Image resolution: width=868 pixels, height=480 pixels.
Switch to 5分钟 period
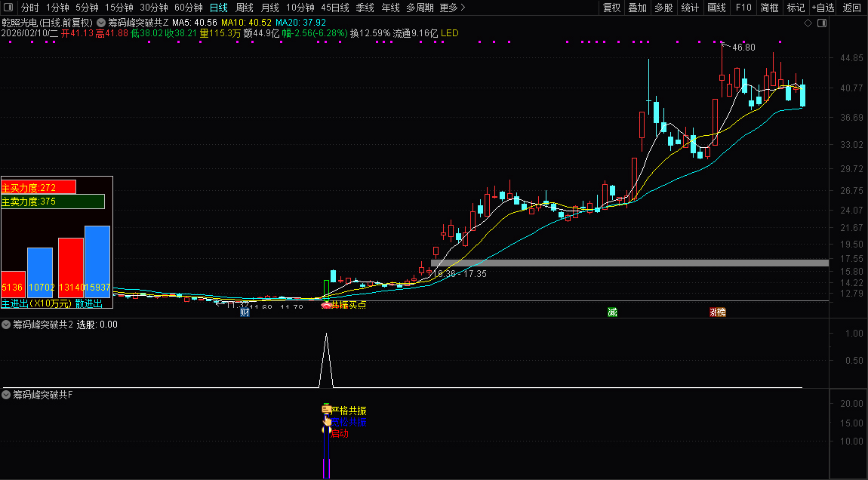(87, 8)
